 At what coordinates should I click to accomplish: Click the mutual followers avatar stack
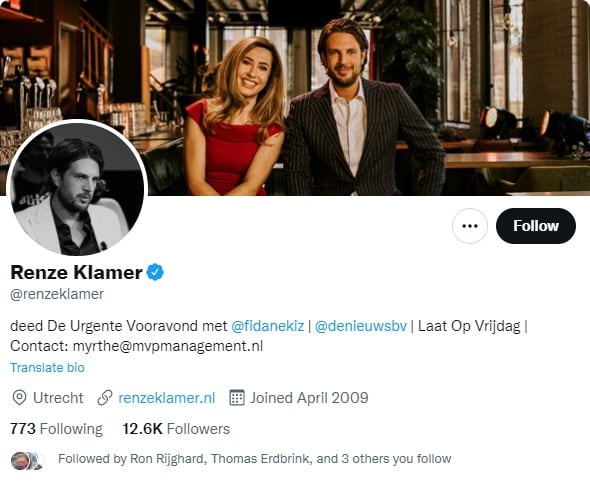point(27,461)
